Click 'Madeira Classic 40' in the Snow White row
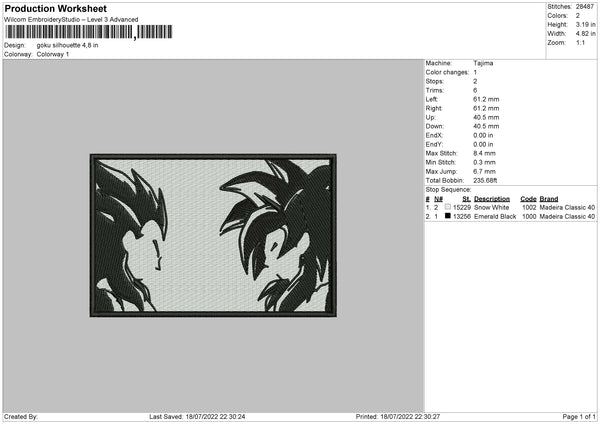Viewport: 600px width, 424px height. (x=567, y=207)
